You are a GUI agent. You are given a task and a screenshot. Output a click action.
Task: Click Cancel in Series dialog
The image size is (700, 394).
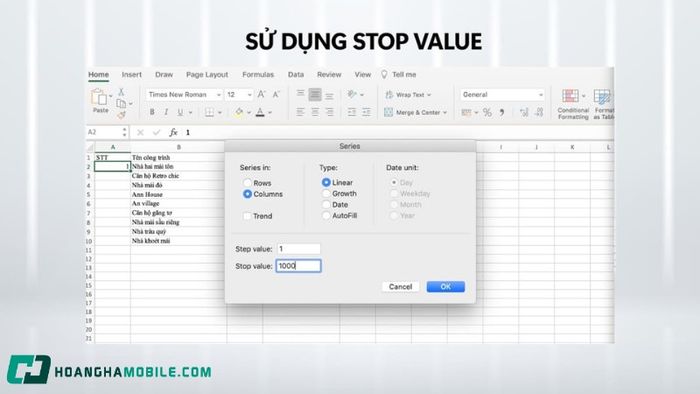click(400, 286)
